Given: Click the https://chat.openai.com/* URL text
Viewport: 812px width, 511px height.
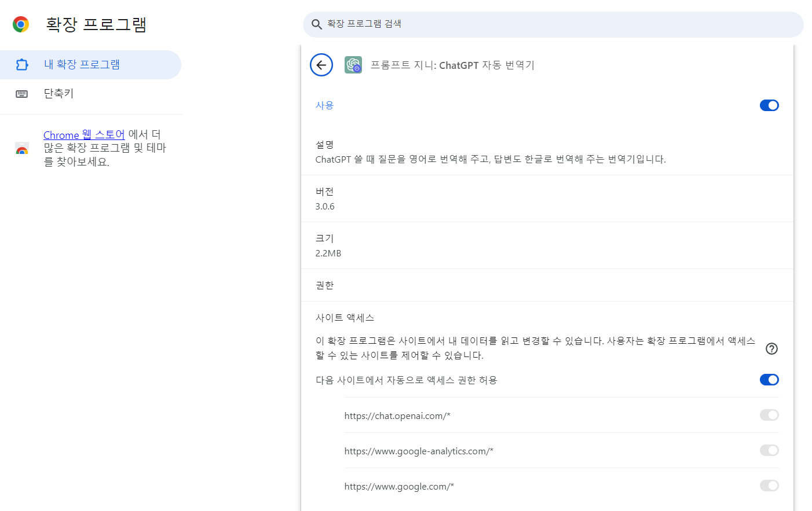Looking at the screenshot, I should tap(397, 416).
